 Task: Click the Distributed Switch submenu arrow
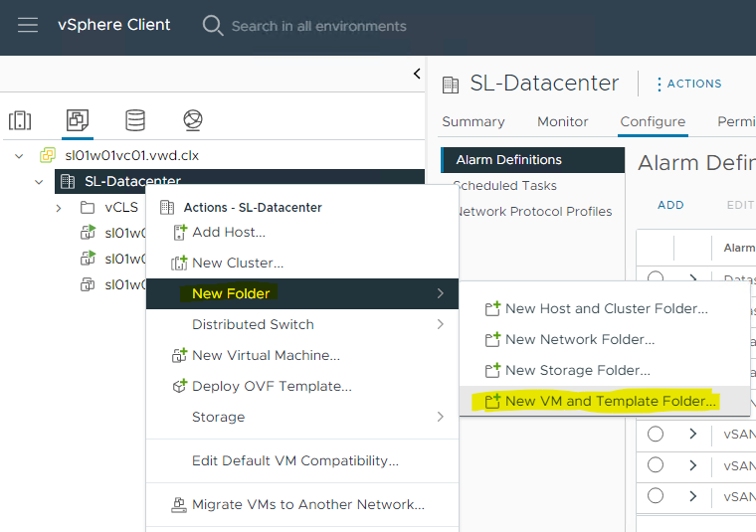tap(441, 324)
